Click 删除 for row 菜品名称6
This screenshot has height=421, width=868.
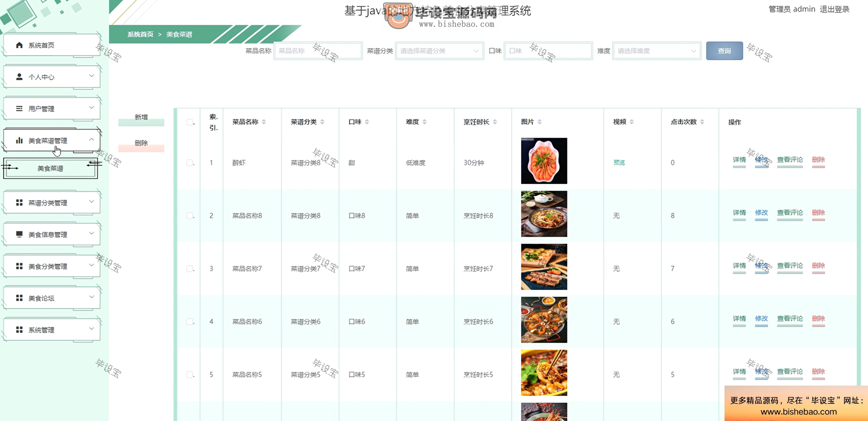(x=818, y=318)
